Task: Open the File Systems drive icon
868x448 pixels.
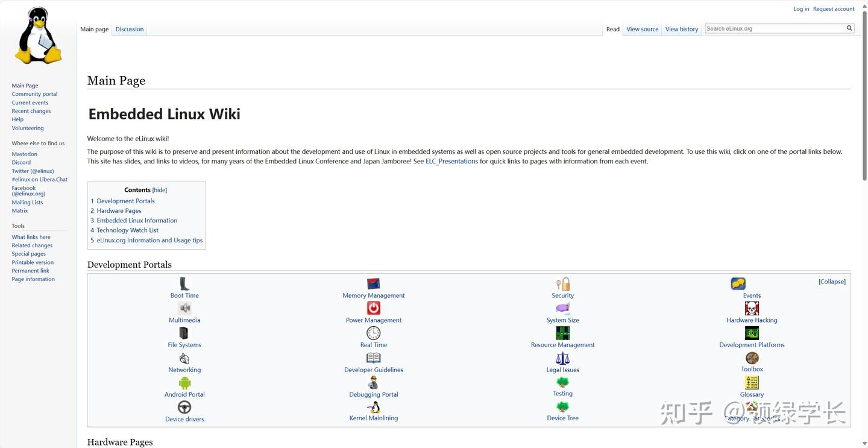Action: pos(184,333)
